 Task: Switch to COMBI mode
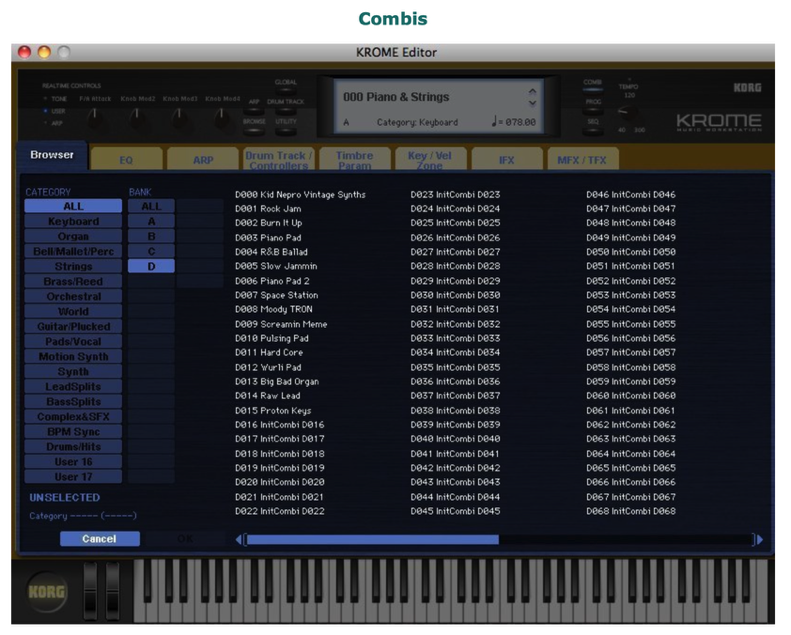[593, 90]
